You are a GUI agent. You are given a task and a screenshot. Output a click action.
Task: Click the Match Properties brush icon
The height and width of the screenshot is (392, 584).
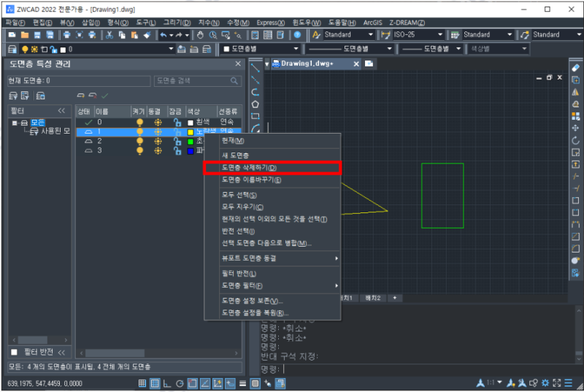pos(147,35)
